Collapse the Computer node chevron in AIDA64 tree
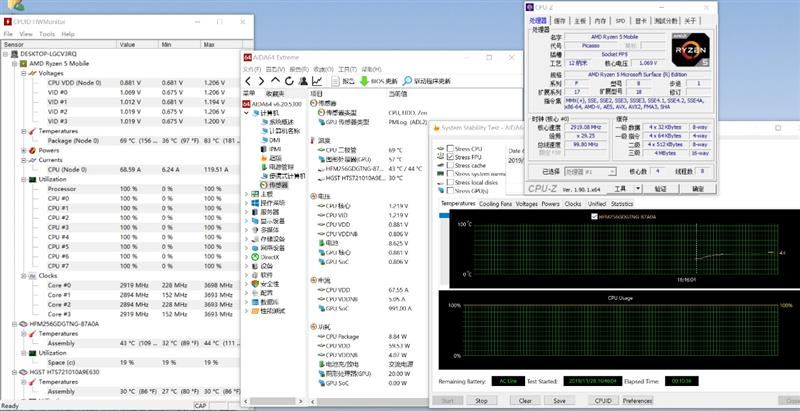This screenshot has width=800, height=411. tap(247, 113)
